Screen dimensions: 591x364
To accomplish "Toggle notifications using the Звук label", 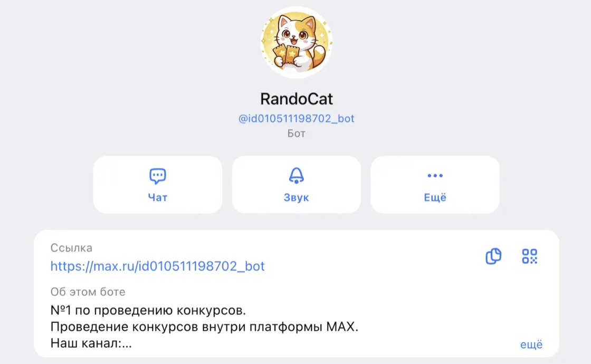I will 296,197.
